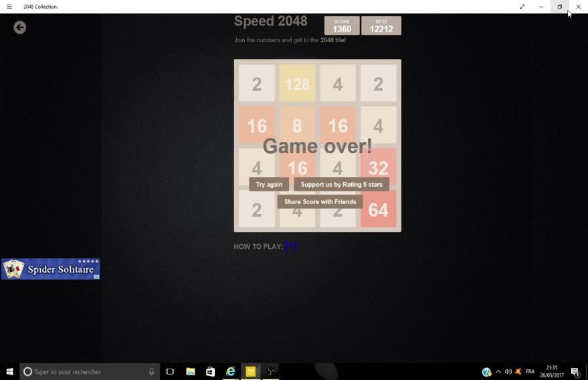Image resolution: width=588 pixels, height=380 pixels.
Task: Open the Spider Solitaire ad banner
Action: (50, 269)
